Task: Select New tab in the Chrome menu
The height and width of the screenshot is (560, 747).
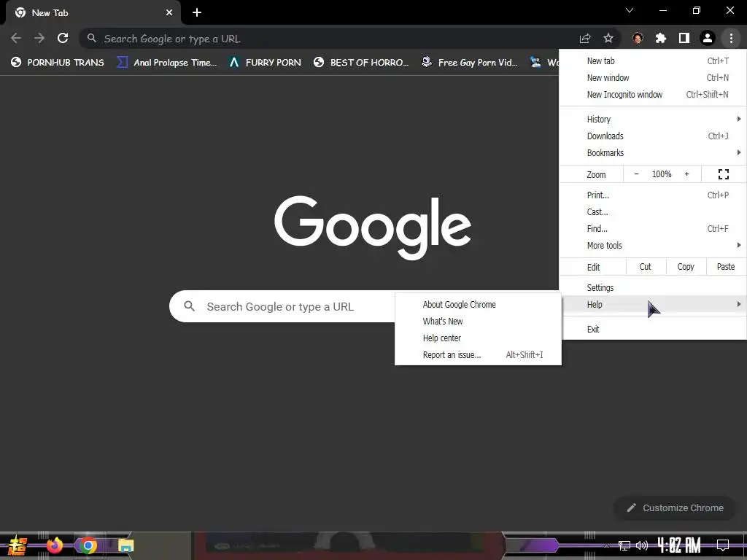Action: pos(653,61)
